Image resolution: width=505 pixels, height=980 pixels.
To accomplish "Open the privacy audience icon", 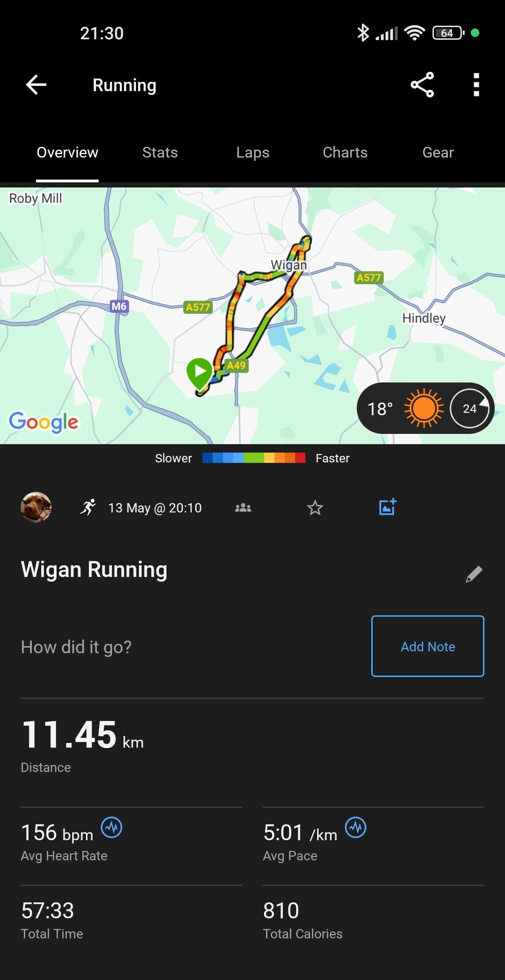I will tap(243, 508).
